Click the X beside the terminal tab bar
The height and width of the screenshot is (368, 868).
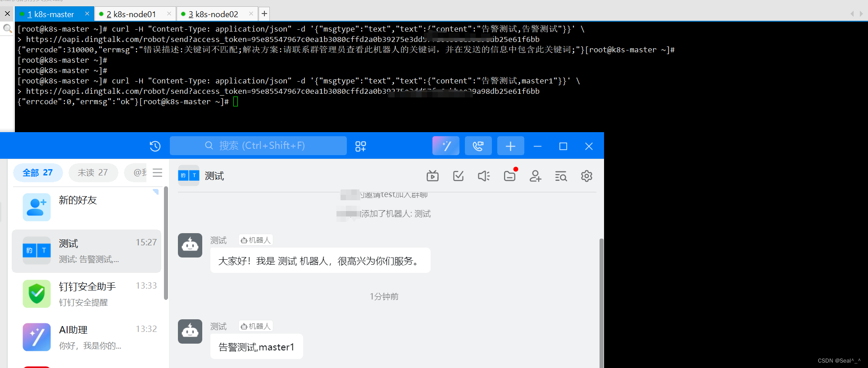coord(7,14)
